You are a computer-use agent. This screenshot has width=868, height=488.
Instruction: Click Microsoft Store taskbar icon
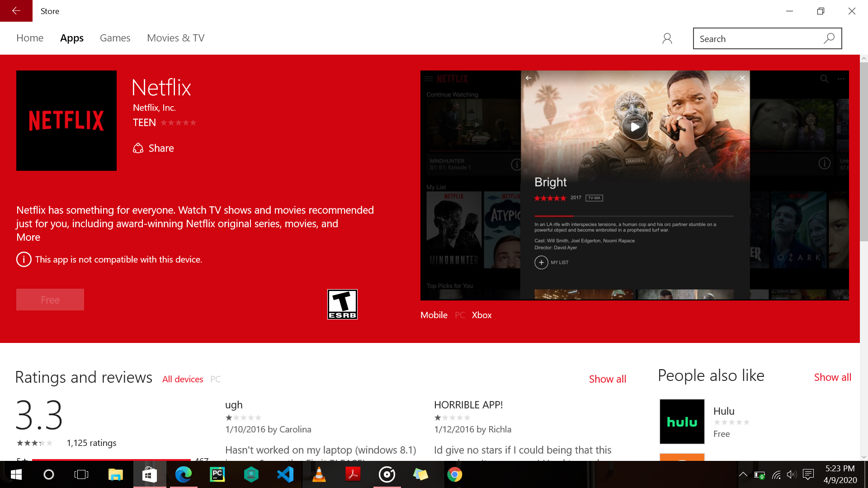pyautogui.click(x=150, y=474)
